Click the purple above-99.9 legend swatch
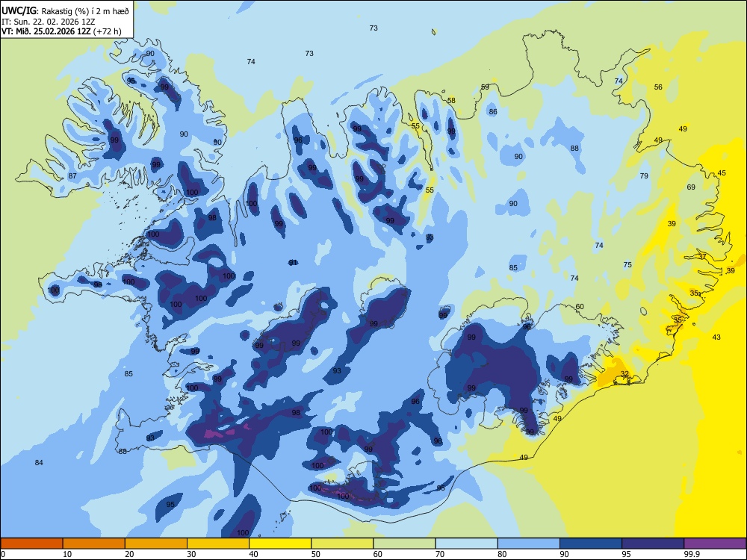Screen dimensions: 747x560 715,544
